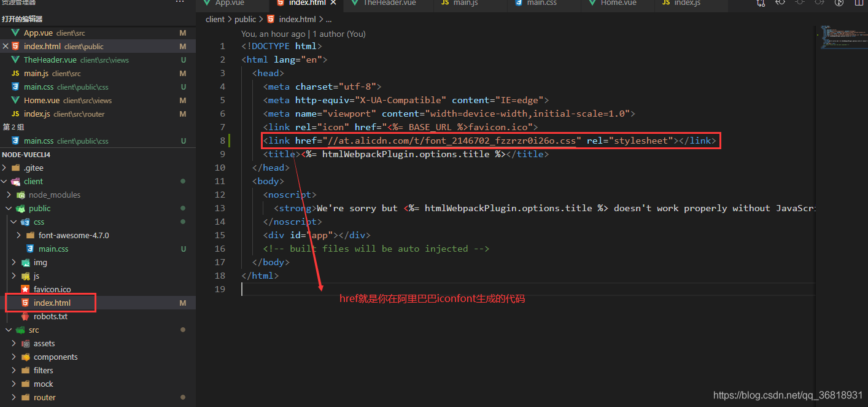Click the favicon.ico link rel="icon" line
Image resolution: width=868 pixels, height=407 pixels.
coord(400,127)
